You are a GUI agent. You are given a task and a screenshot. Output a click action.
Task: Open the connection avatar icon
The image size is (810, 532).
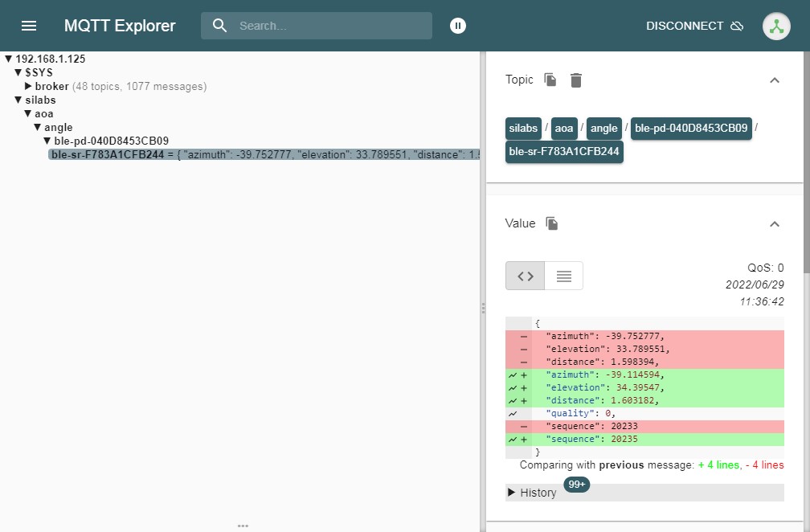(x=776, y=26)
